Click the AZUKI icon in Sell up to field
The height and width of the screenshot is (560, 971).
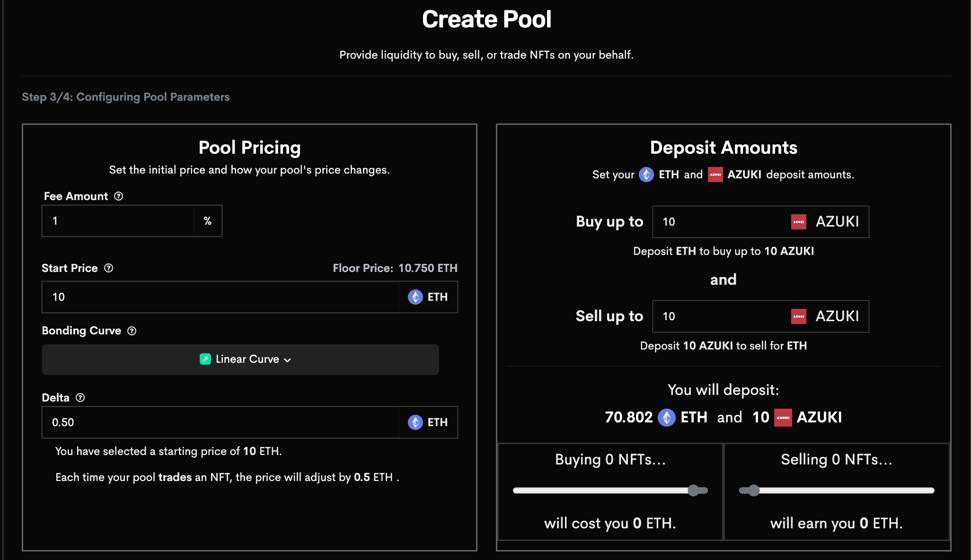pos(799,316)
